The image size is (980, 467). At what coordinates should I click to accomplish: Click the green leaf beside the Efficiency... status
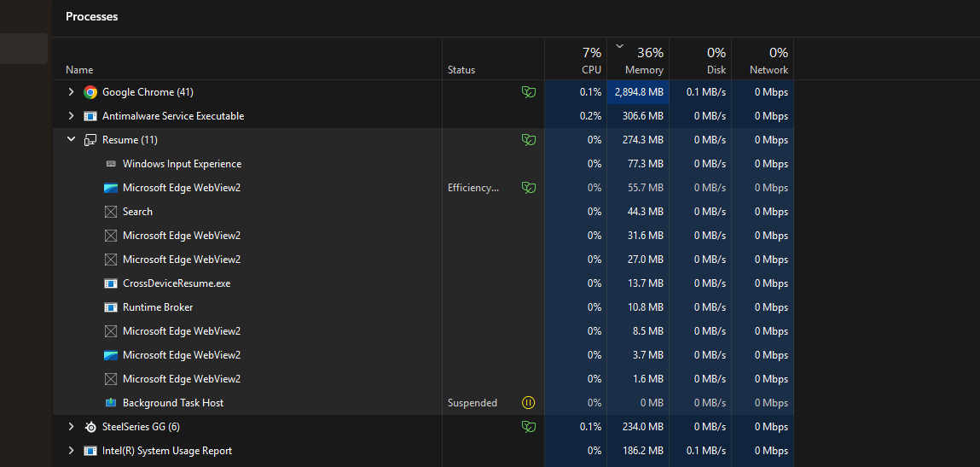pos(529,188)
